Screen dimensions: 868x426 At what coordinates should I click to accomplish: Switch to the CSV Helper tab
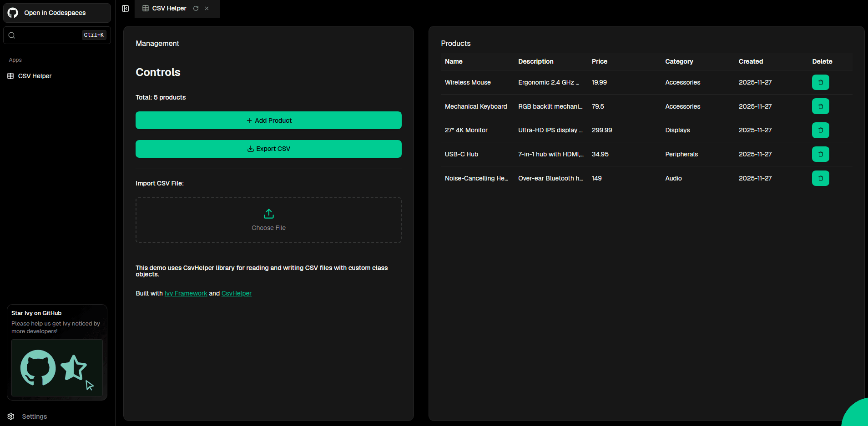[169, 9]
